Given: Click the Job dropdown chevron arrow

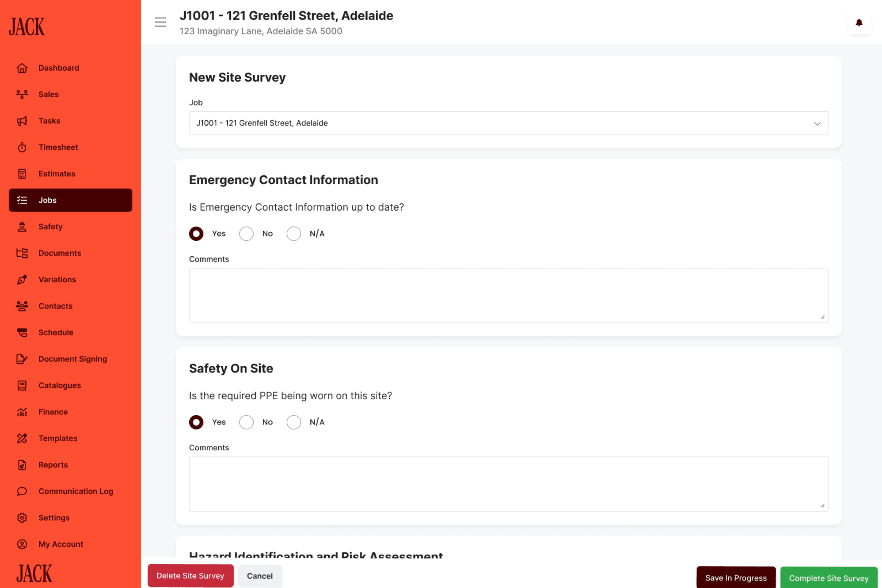Looking at the screenshot, I should 817,123.
